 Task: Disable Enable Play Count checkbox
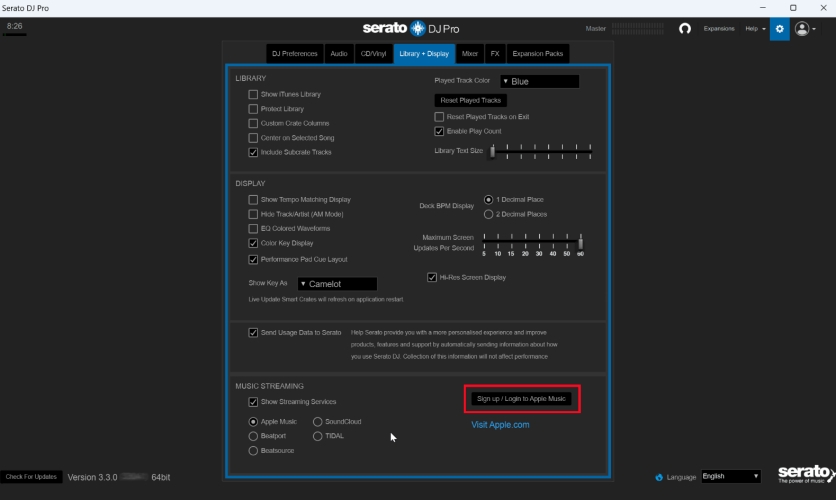(439, 131)
